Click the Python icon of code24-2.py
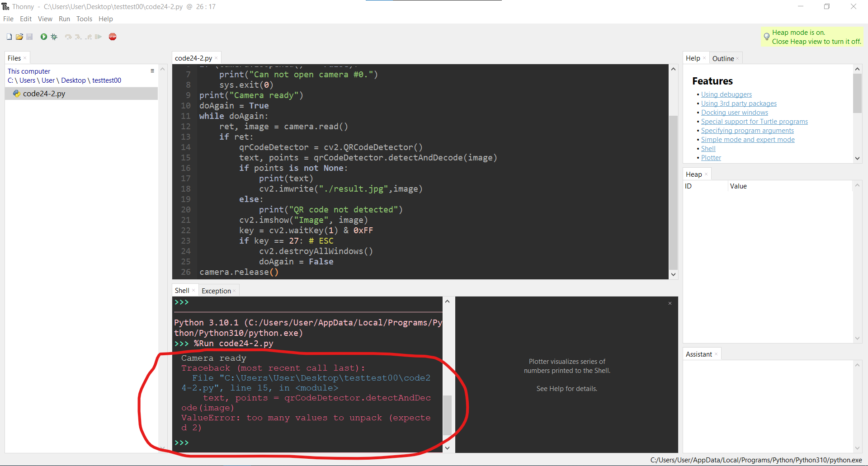The height and width of the screenshot is (466, 868). pos(17,94)
